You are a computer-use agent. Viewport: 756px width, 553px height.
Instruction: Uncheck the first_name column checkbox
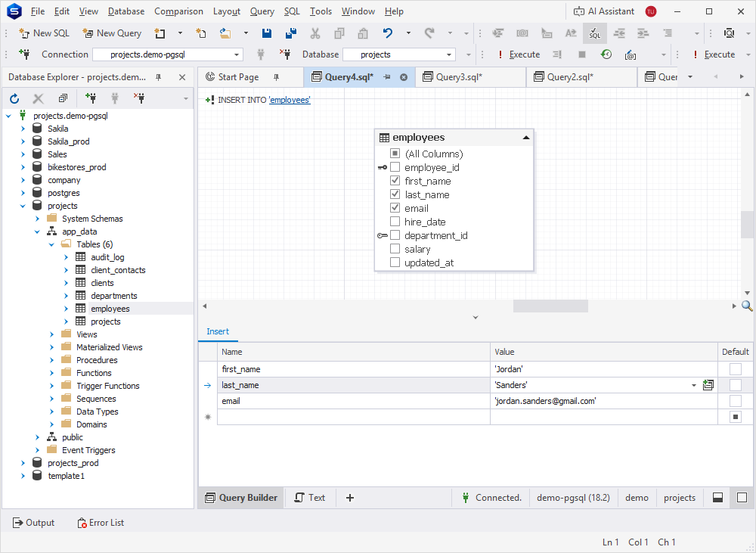395,181
